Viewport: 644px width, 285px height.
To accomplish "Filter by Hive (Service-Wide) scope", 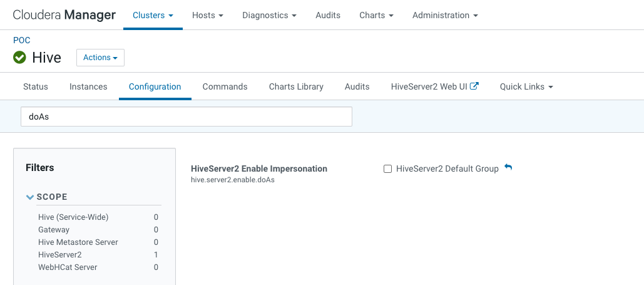I will coord(73,217).
